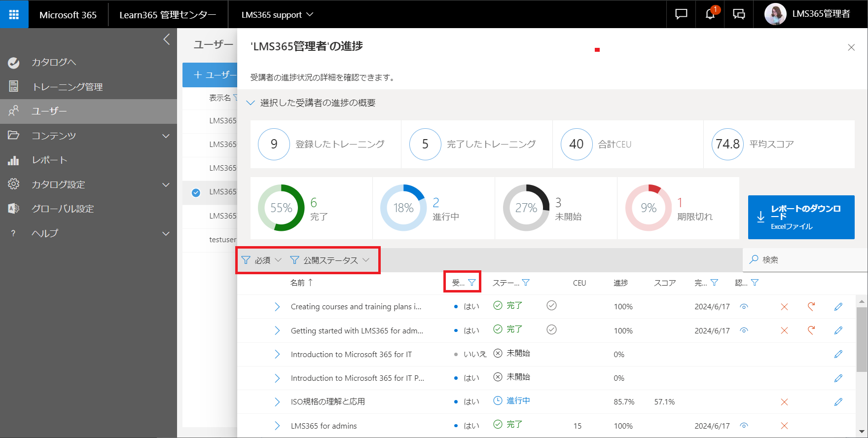Viewport: 868px width, 438px height.
Task: Filter the 受... column
Action: pos(472,283)
